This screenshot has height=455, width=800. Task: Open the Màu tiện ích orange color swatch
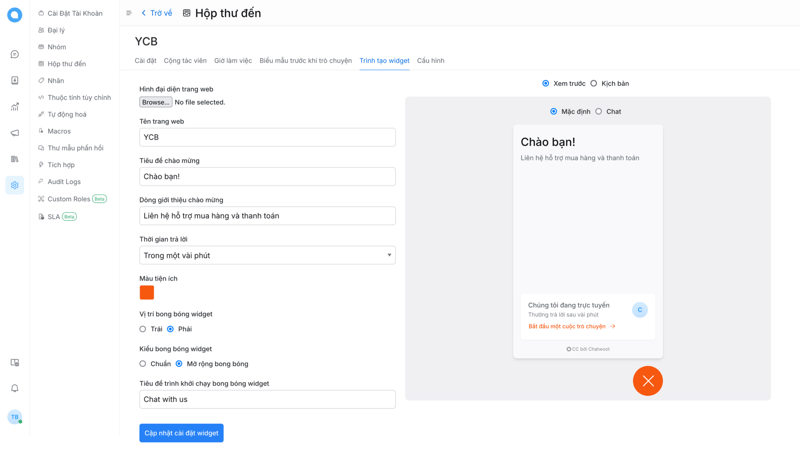(x=147, y=292)
